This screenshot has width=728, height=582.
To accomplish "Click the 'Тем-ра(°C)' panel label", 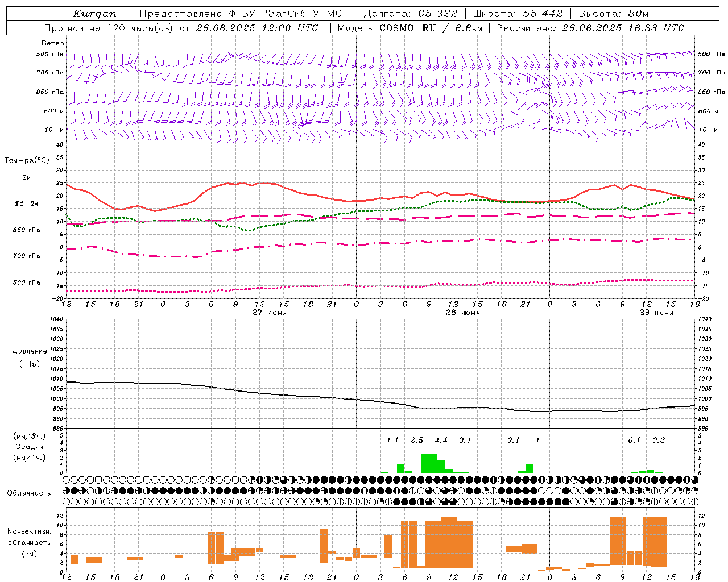I will pyautogui.click(x=27, y=161).
